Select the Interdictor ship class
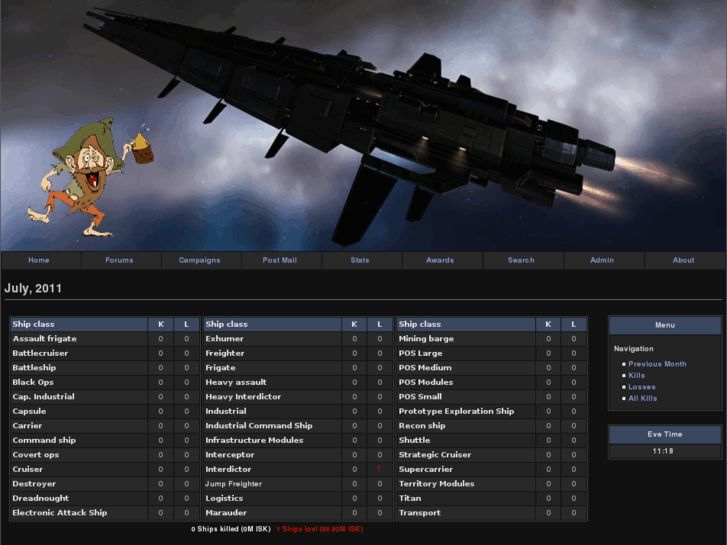Screen dimensions: 727x545 pos(228,469)
